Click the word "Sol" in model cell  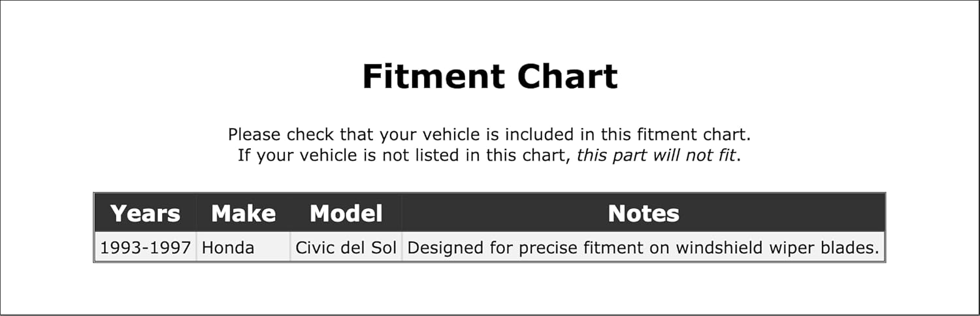(x=384, y=248)
